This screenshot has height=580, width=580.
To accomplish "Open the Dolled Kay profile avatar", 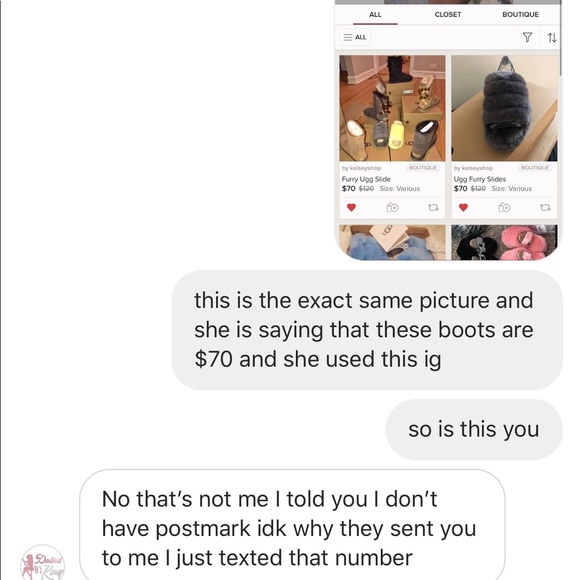I will coord(43,563).
